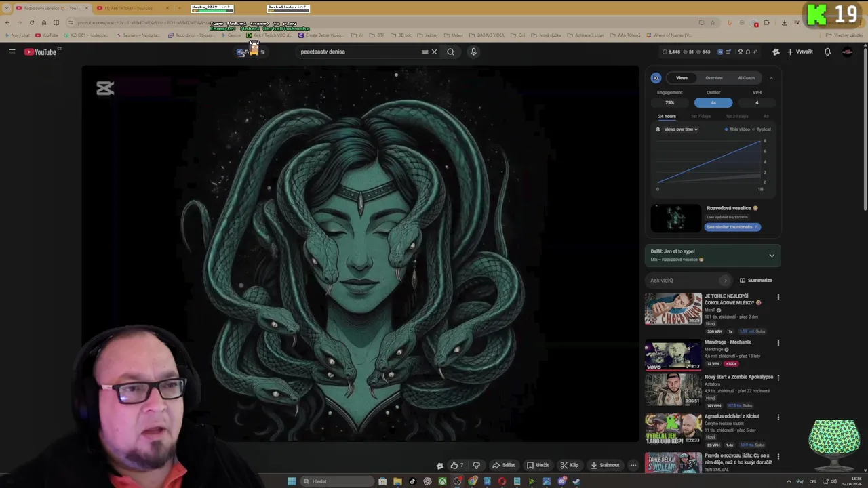Switch to the Views tab in vidIQ
The image size is (868, 488).
[682, 78]
